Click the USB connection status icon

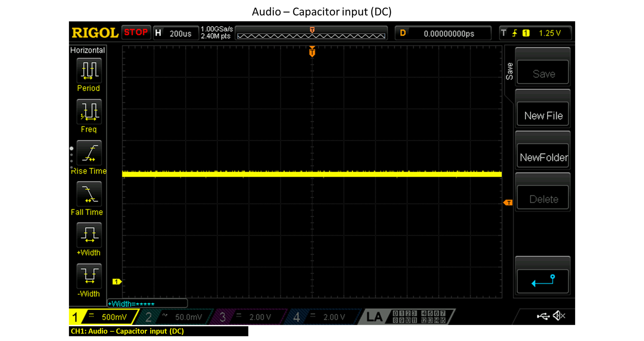click(x=543, y=316)
